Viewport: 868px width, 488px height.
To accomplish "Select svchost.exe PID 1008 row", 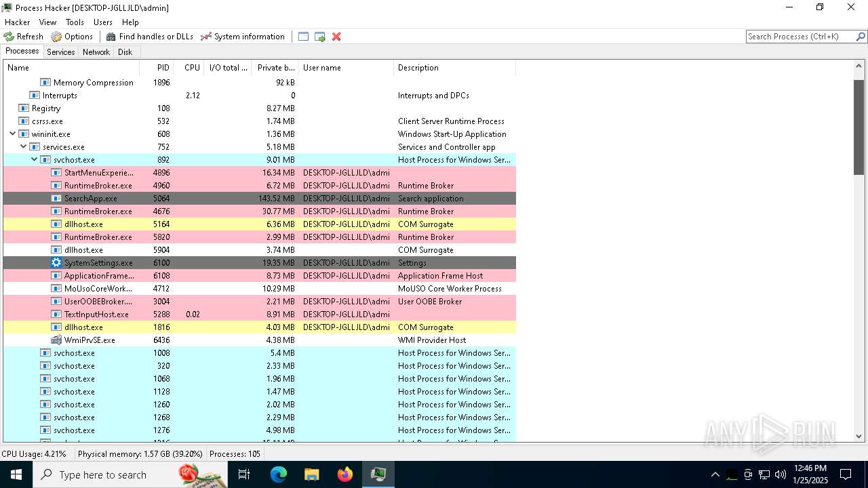I will pos(260,353).
